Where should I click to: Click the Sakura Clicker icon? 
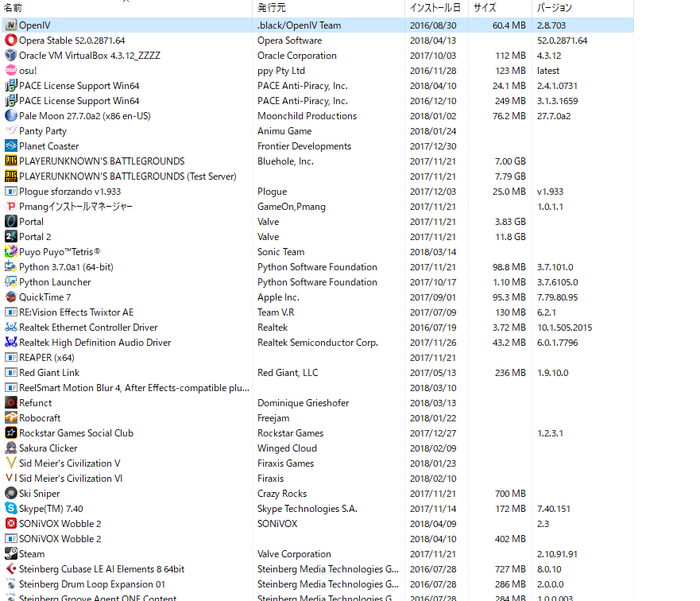pos(10,448)
